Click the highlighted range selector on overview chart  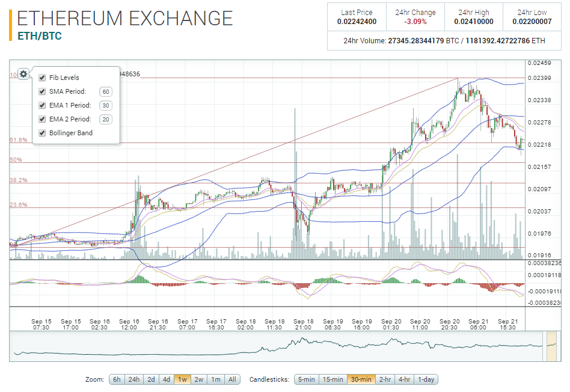click(x=551, y=346)
